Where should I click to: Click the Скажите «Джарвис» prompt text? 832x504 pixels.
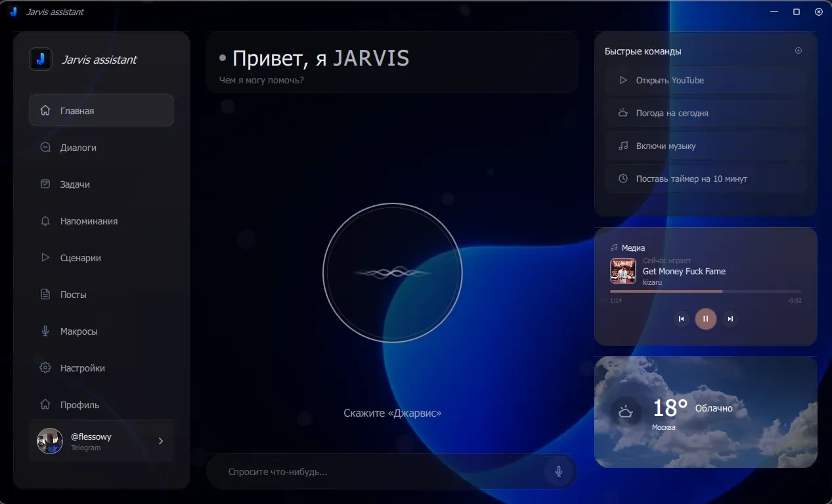coord(393,413)
